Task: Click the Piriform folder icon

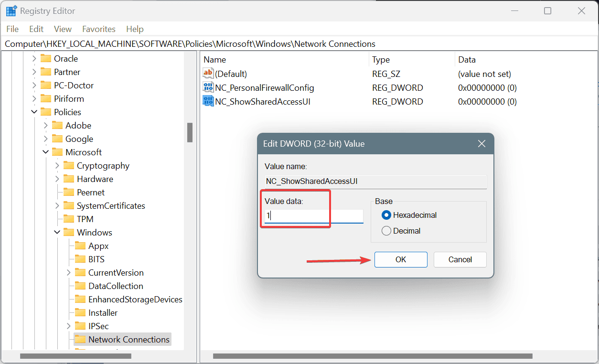Action: point(46,98)
